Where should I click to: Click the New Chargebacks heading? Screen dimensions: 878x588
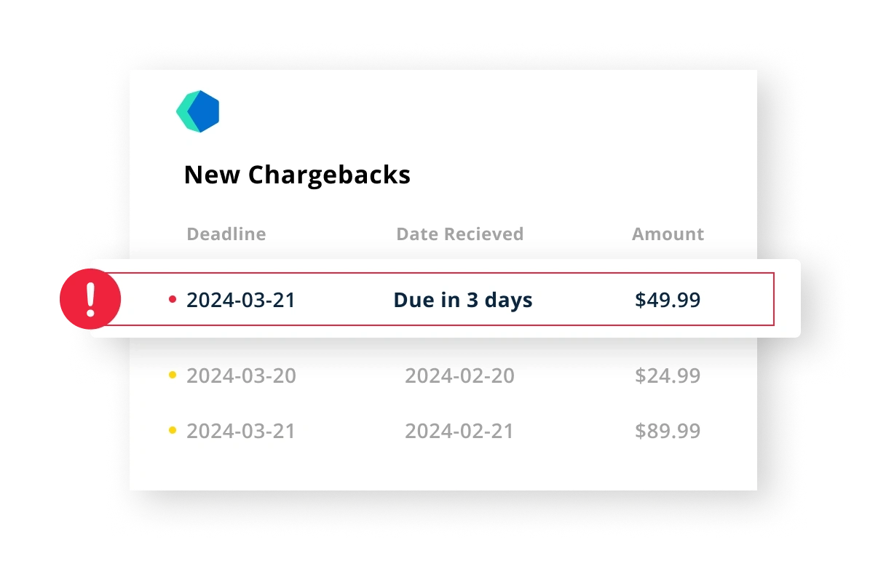(297, 175)
